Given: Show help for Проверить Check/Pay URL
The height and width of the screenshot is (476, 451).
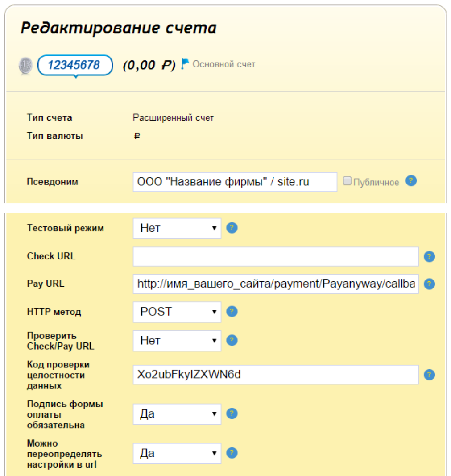Looking at the screenshot, I should [232, 341].
